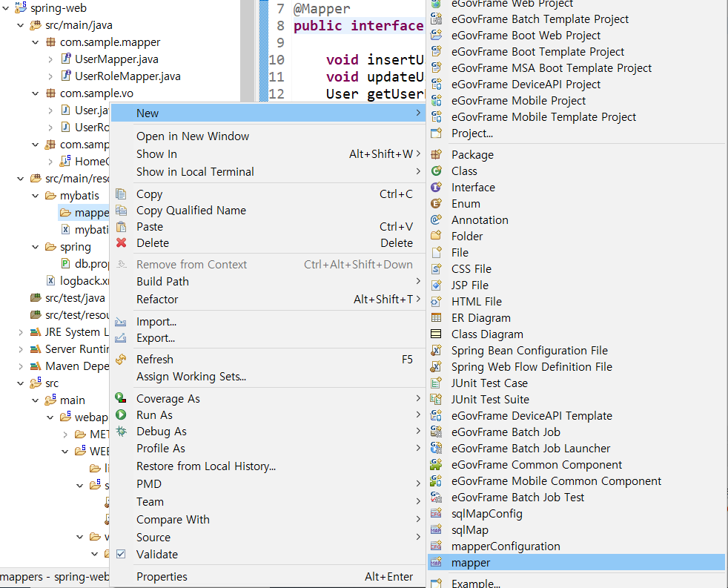Viewport: 728px width, 588px height.
Task: Choose the mapper item in New submenu
Action: (x=576, y=563)
